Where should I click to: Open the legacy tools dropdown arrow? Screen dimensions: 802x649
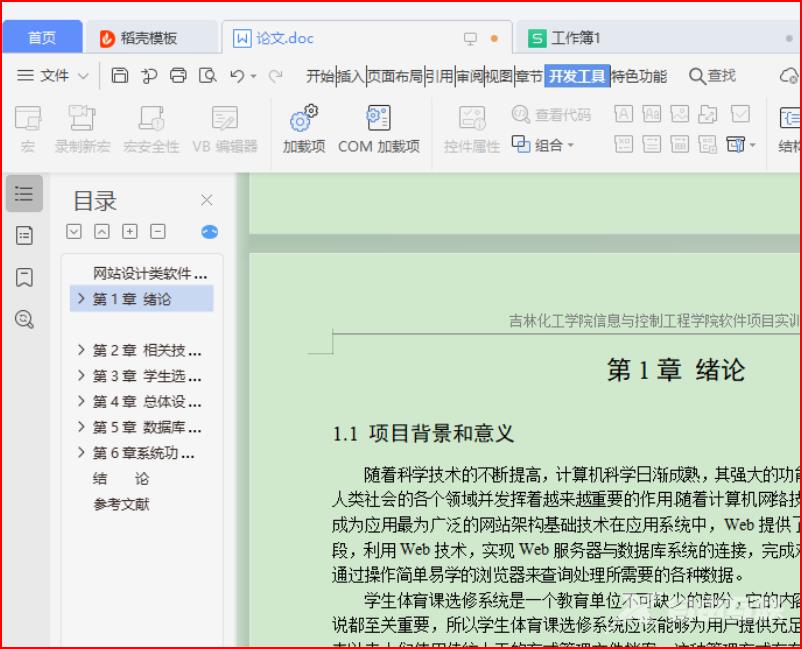click(x=752, y=145)
